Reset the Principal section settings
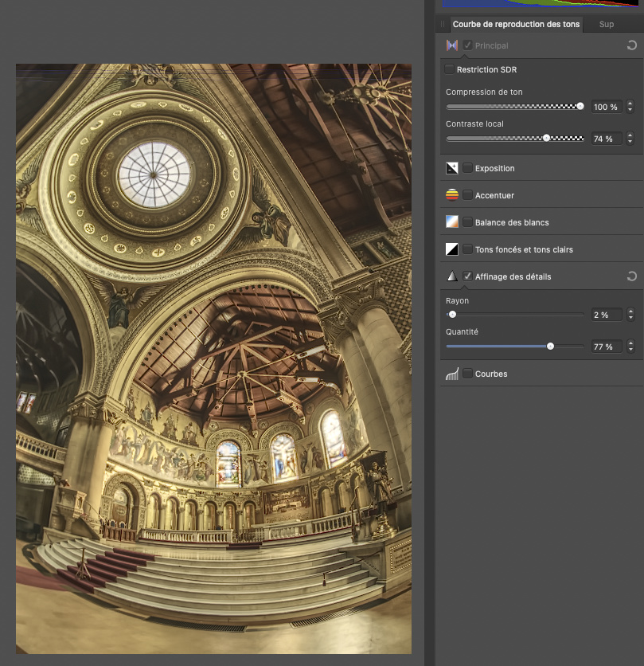 632,45
